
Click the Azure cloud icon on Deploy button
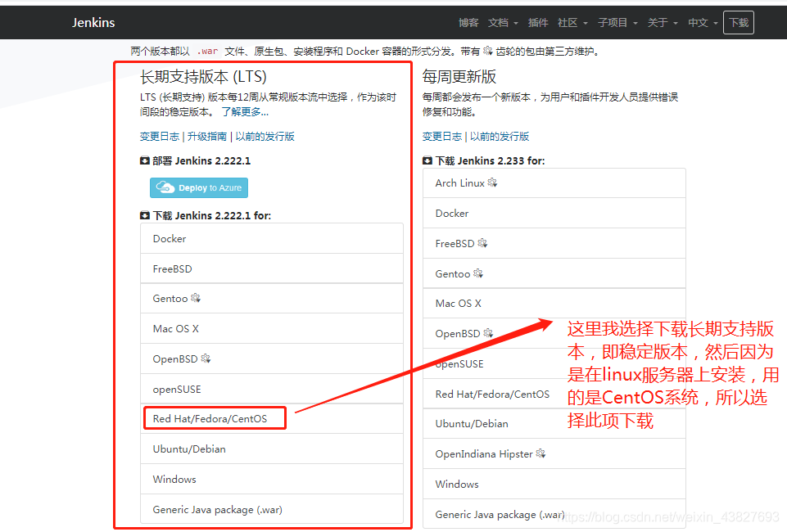point(164,187)
